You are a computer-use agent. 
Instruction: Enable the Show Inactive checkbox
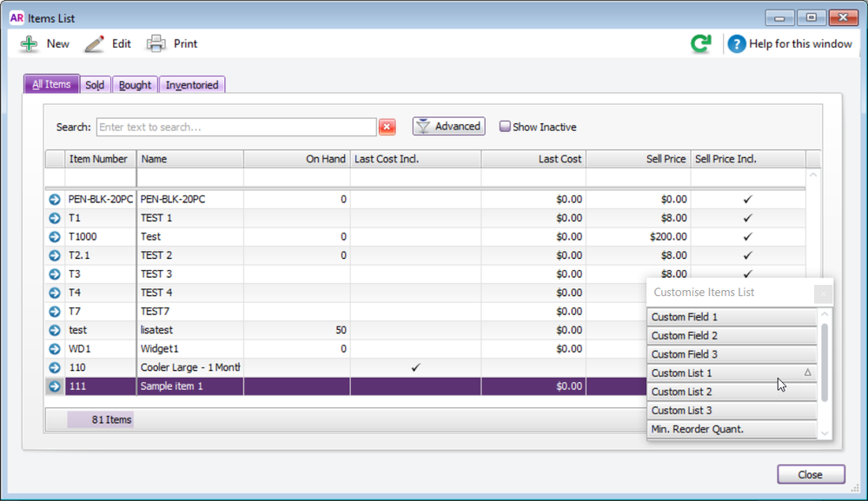coord(505,127)
